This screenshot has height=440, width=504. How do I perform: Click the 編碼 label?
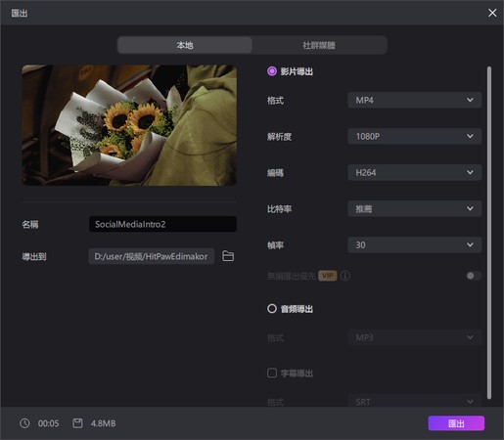(x=275, y=173)
